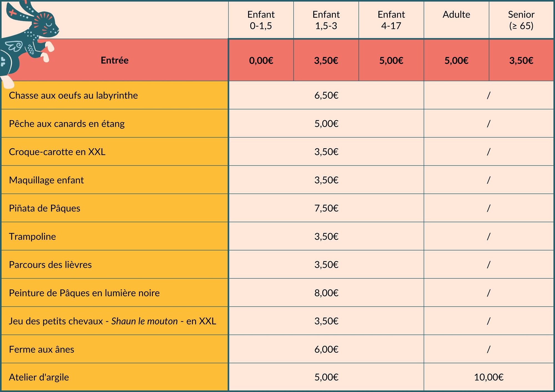Click the Enfant 0-1,5 column header
Image resolution: width=555 pixels, height=392 pixels.
(x=261, y=20)
